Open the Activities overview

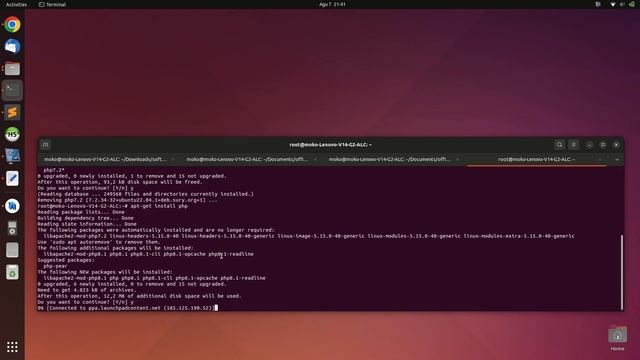16,4
